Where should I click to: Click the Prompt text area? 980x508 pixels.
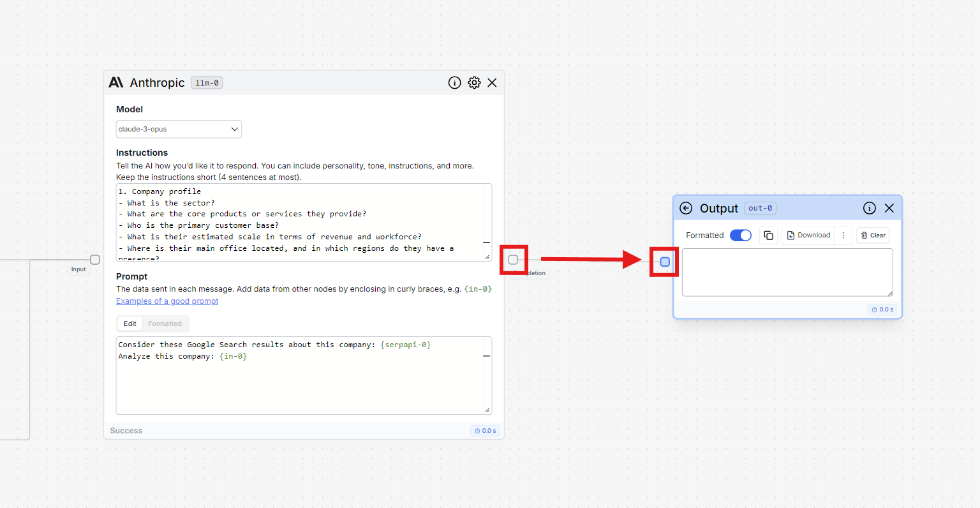pyautogui.click(x=304, y=375)
